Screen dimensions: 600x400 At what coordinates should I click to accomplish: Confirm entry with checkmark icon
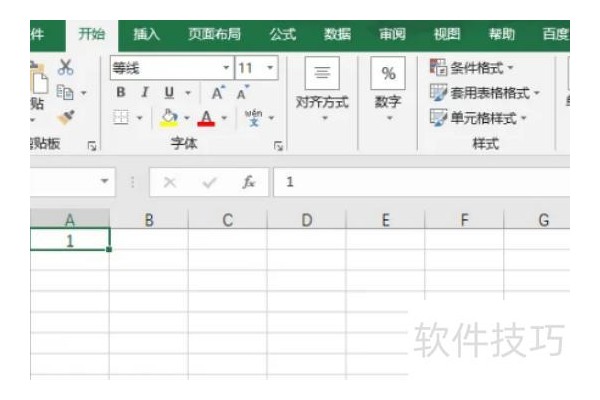click(x=209, y=182)
